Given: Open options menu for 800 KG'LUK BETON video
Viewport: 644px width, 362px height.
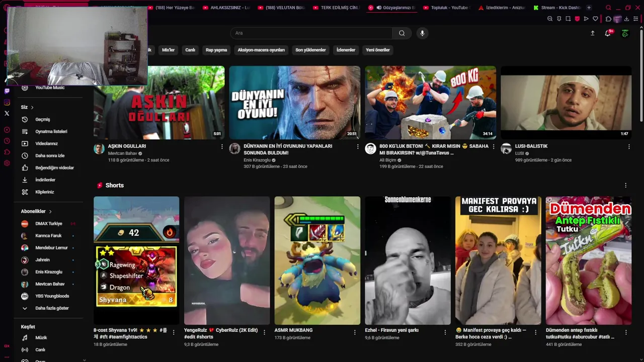Looking at the screenshot, I should pos(494,147).
